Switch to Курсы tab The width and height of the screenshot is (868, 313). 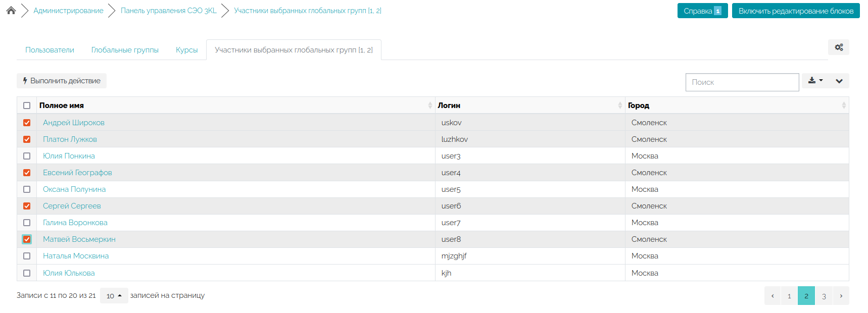(x=186, y=50)
